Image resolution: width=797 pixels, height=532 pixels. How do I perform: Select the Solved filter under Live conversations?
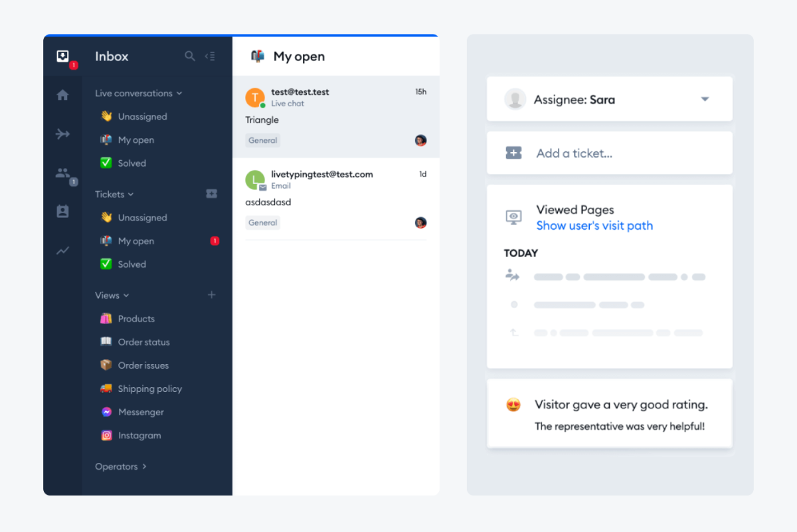[131, 163]
